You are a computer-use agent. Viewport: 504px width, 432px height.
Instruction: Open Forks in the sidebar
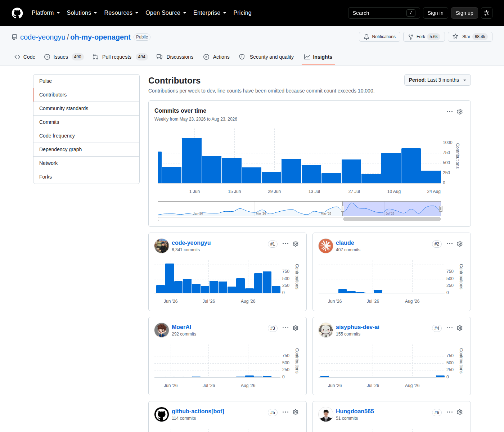click(86, 177)
